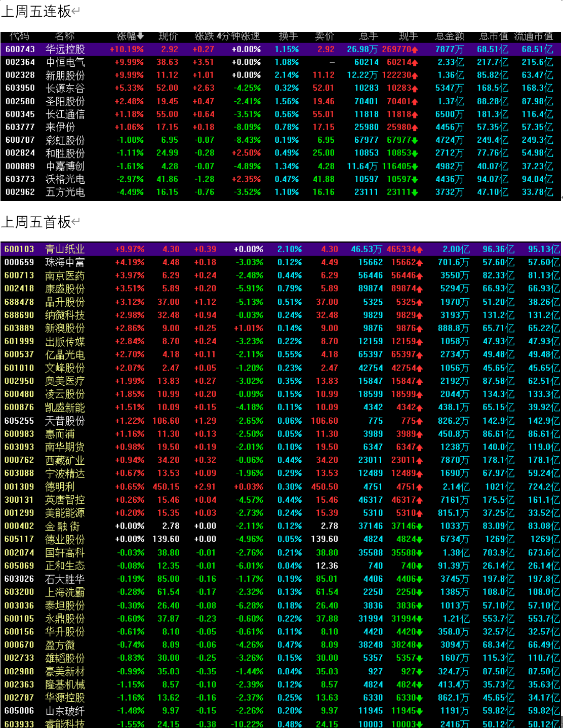Sort by the 现价 column header
Image resolution: width=563 pixels, height=728 pixels.
(168, 36)
